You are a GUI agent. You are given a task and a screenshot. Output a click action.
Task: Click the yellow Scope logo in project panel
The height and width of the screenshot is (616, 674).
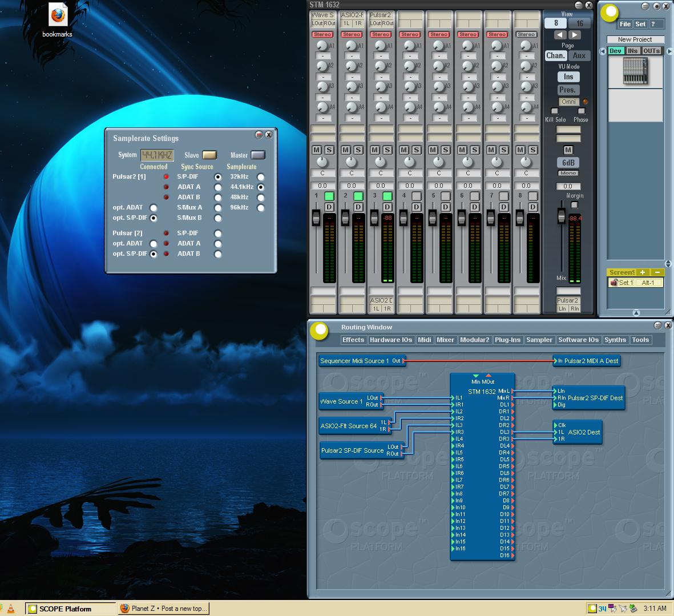[x=610, y=13]
